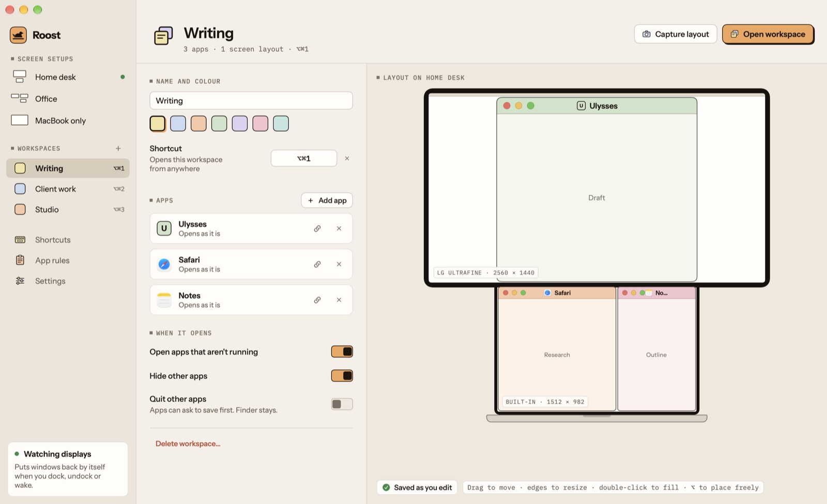The height and width of the screenshot is (504, 827).
Task: Open Settings in the sidebar
Action: point(68,281)
